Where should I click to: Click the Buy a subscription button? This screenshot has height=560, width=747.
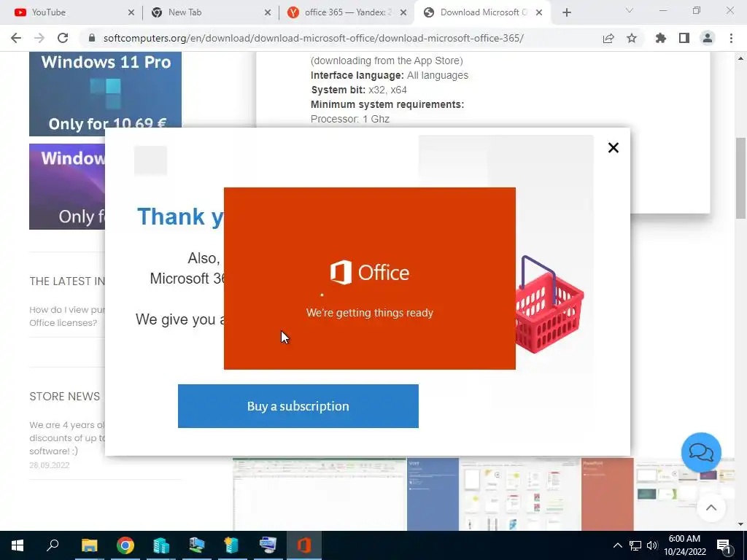click(x=298, y=406)
